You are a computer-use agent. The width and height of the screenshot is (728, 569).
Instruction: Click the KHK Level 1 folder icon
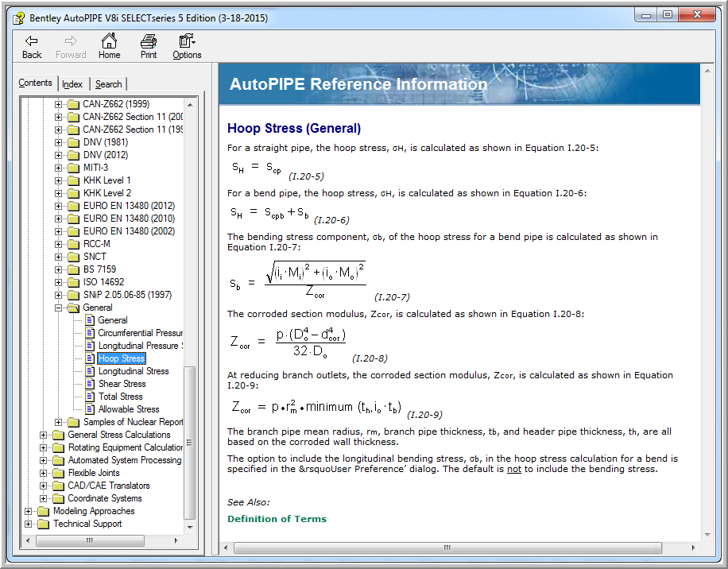[x=73, y=180]
